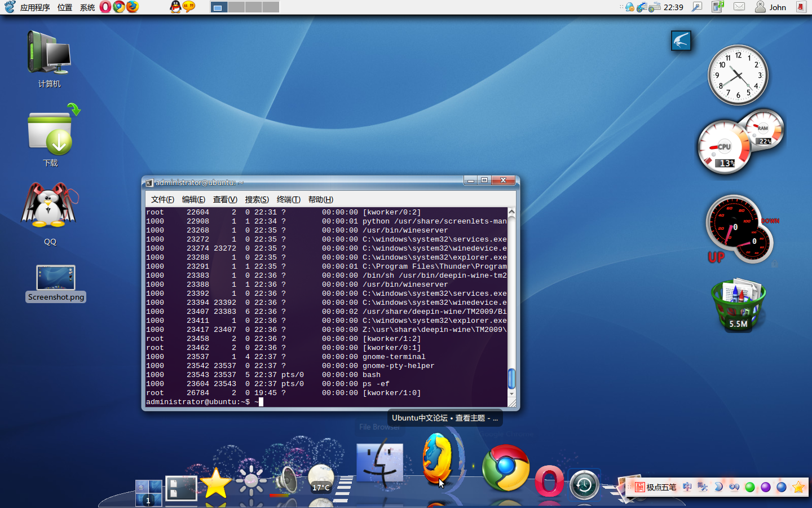Click the workspace switcher icon in dock
Viewport: 812px width, 508px height.
click(148, 492)
